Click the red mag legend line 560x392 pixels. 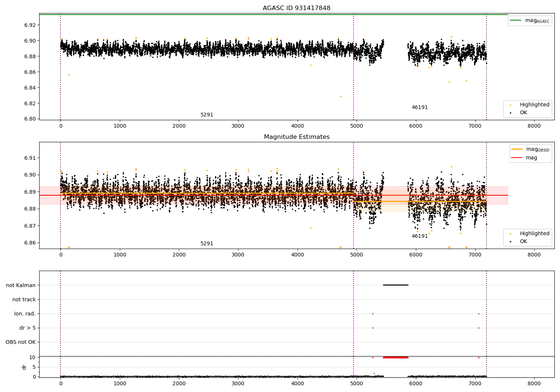coord(517,158)
